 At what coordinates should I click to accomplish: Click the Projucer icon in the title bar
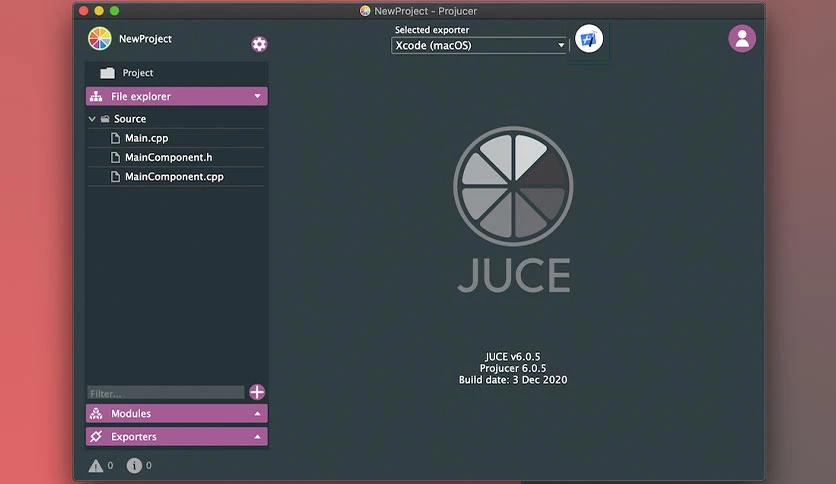pos(365,11)
